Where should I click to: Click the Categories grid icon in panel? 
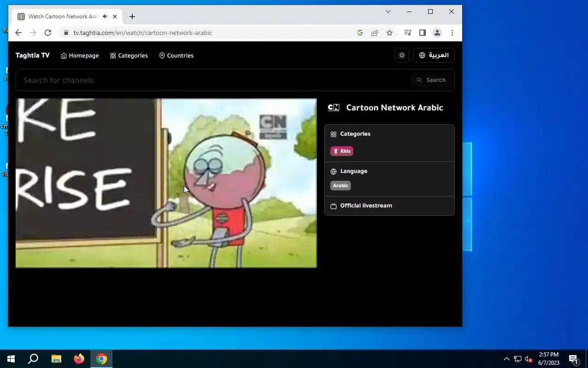click(334, 134)
